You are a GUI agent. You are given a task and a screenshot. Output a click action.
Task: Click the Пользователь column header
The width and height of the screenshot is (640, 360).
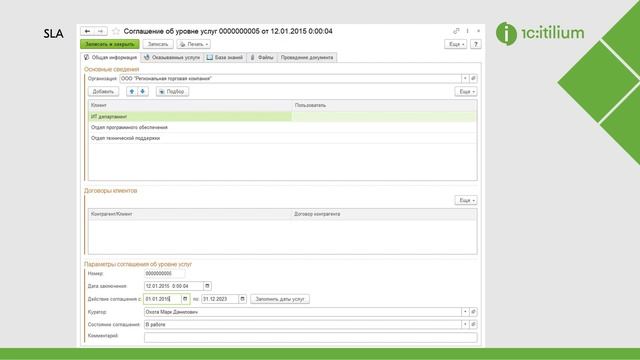click(384, 105)
